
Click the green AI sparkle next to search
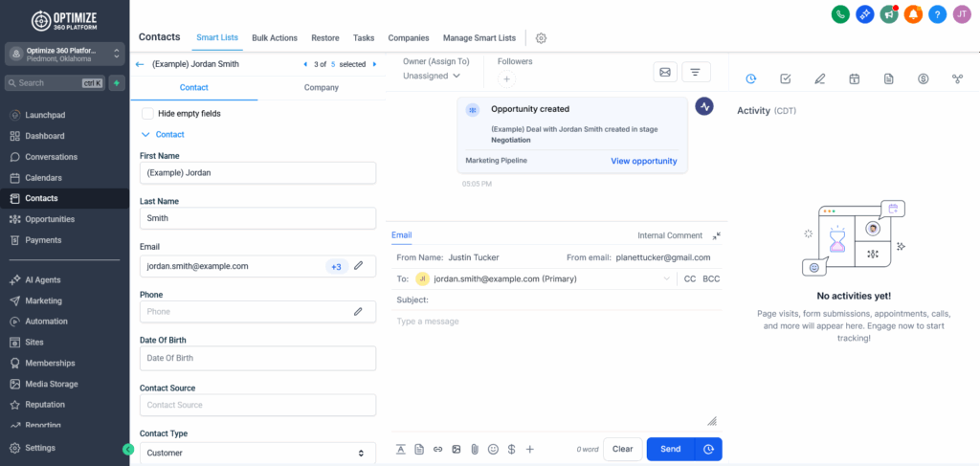point(116,83)
